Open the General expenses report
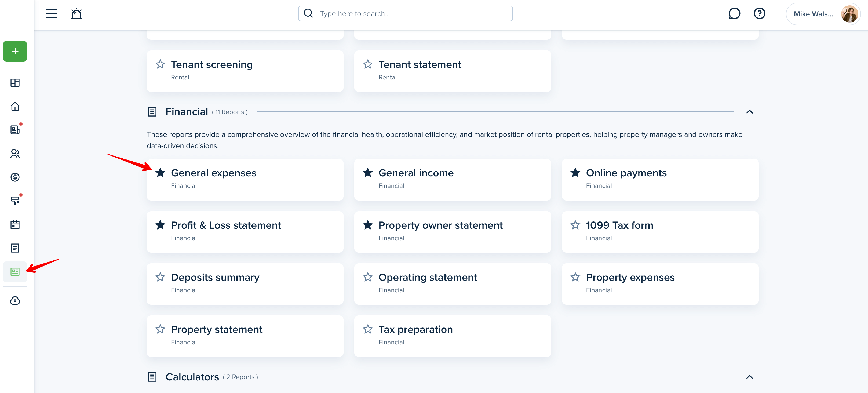The height and width of the screenshot is (393, 868). click(x=245, y=180)
